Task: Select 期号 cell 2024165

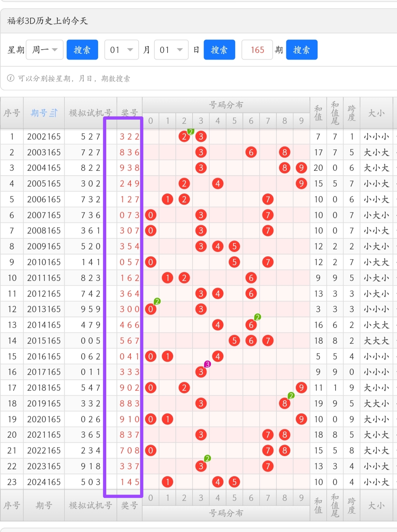Action: point(44,482)
